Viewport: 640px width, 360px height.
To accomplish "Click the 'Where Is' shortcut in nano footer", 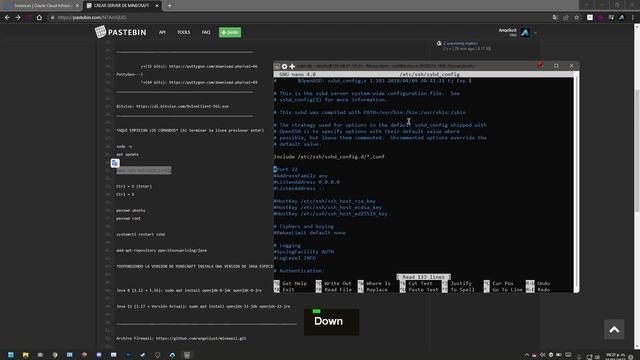I will [x=374, y=283].
